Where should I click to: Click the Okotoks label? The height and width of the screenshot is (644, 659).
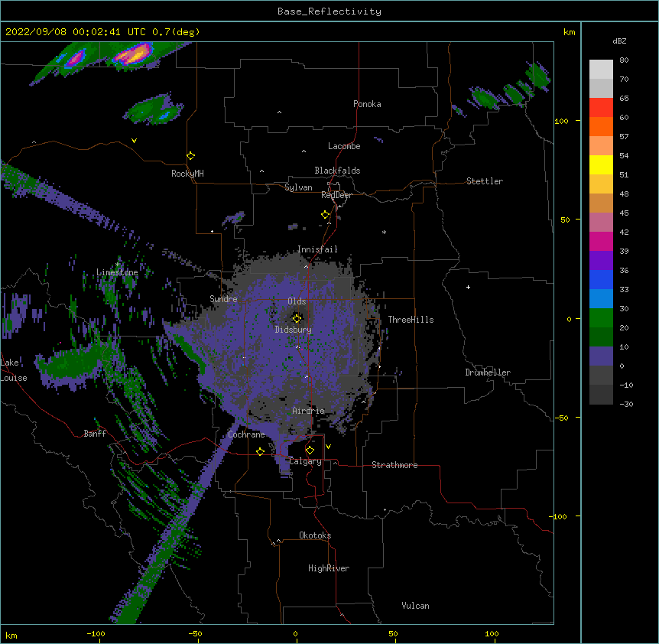315,535
